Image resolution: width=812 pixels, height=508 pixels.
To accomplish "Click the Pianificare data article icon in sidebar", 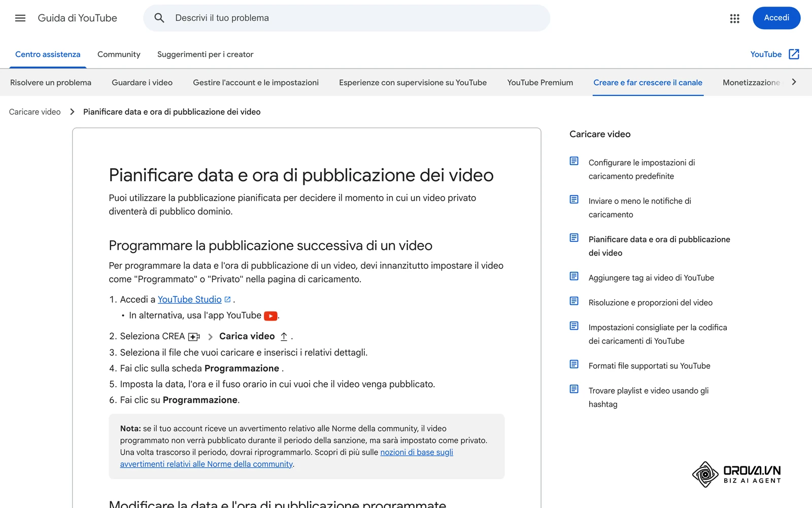I will [574, 238].
